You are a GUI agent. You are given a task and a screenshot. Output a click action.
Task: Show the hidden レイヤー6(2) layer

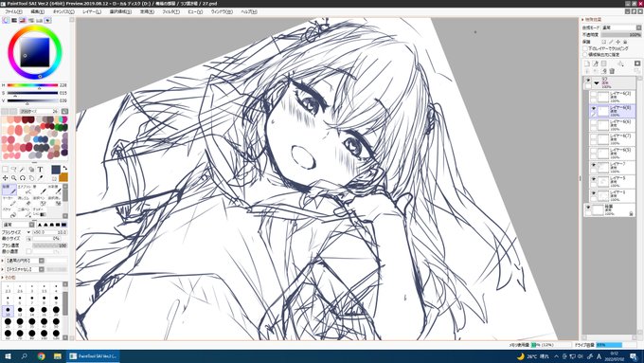tap(593, 94)
